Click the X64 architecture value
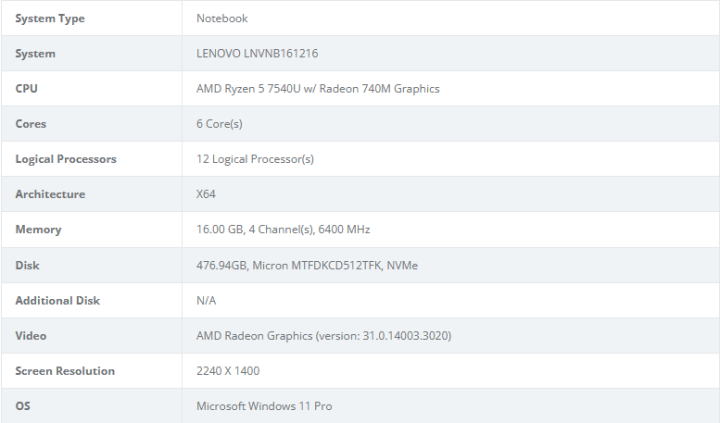Image resolution: width=720 pixels, height=423 pixels. coord(206,194)
